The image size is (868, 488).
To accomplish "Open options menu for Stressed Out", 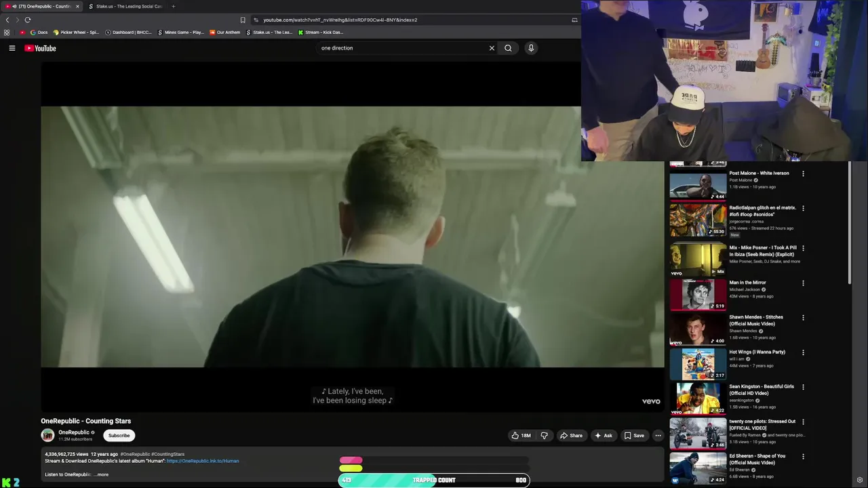I will pos(803,422).
